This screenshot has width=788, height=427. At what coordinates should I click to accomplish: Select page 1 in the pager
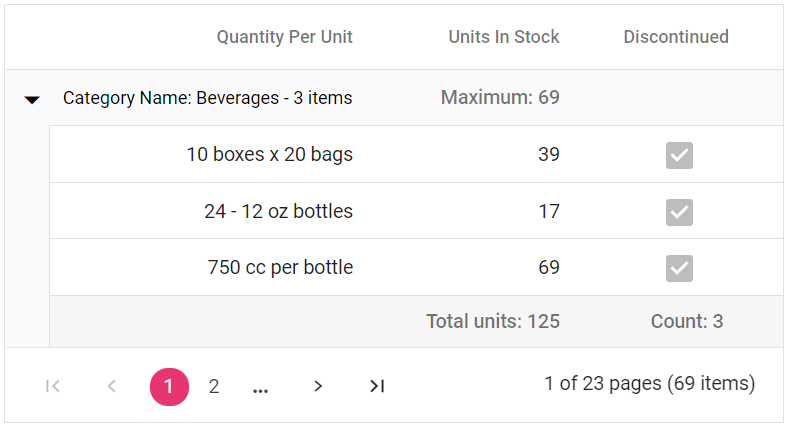click(169, 386)
